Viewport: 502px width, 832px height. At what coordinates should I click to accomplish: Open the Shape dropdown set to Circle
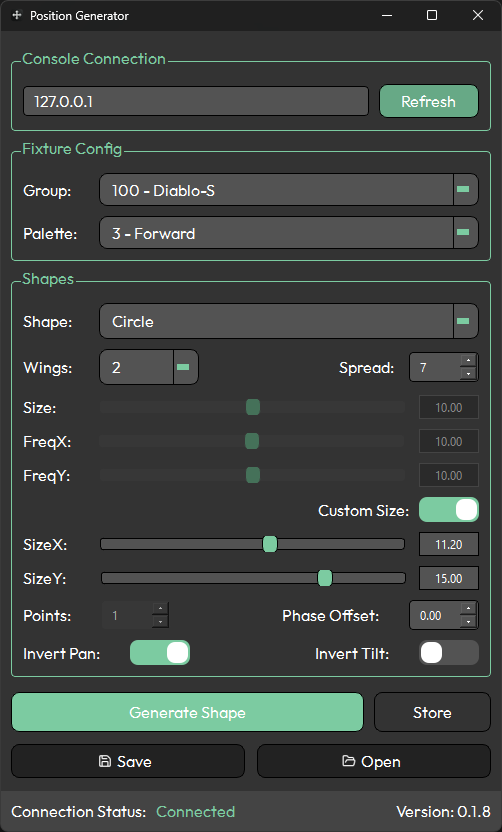click(289, 321)
